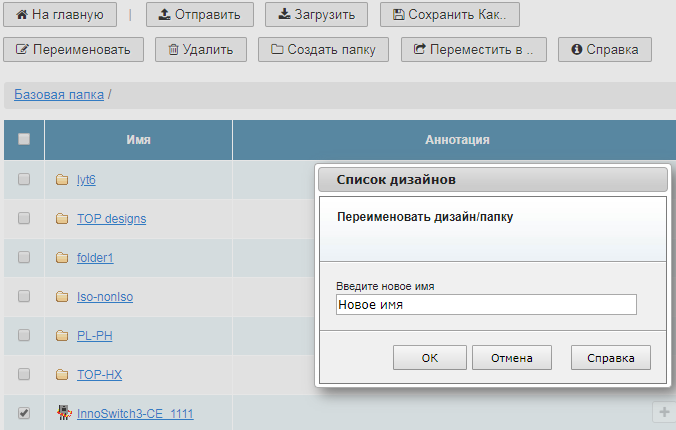Click the Загрузить download button
676x430 pixels.
(x=317, y=15)
